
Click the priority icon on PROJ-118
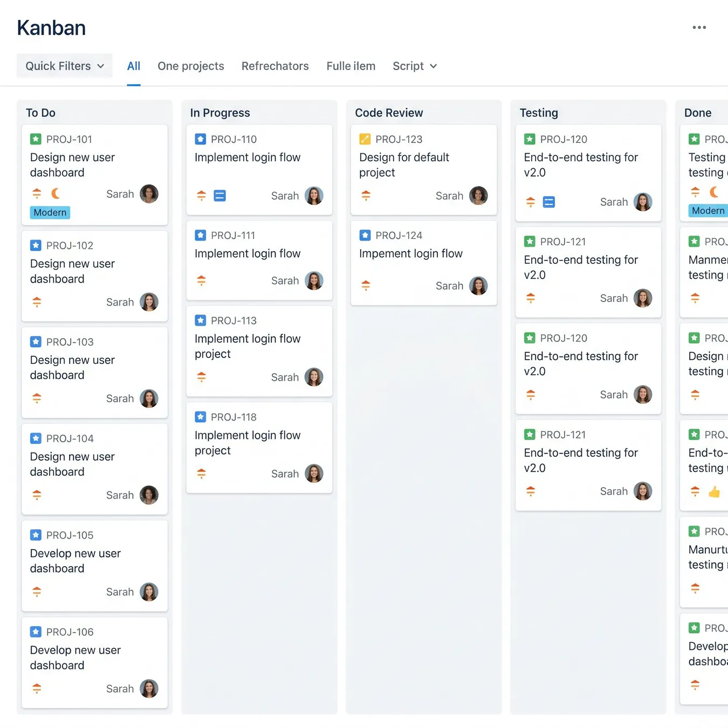pos(201,473)
